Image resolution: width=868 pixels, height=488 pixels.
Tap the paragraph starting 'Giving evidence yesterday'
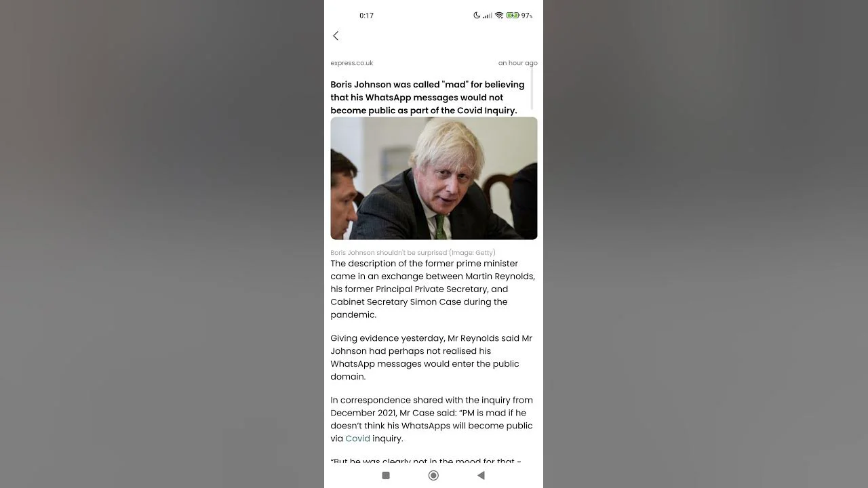point(431,357)
